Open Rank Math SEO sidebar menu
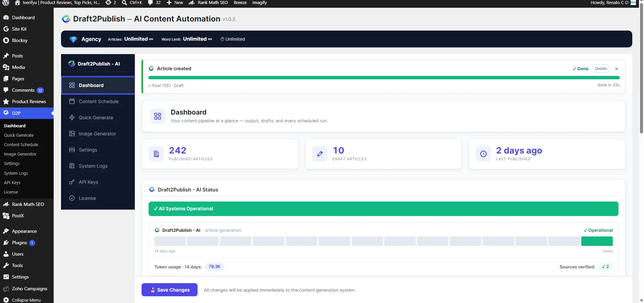This screenshot has height=303, width=644. 27,204
